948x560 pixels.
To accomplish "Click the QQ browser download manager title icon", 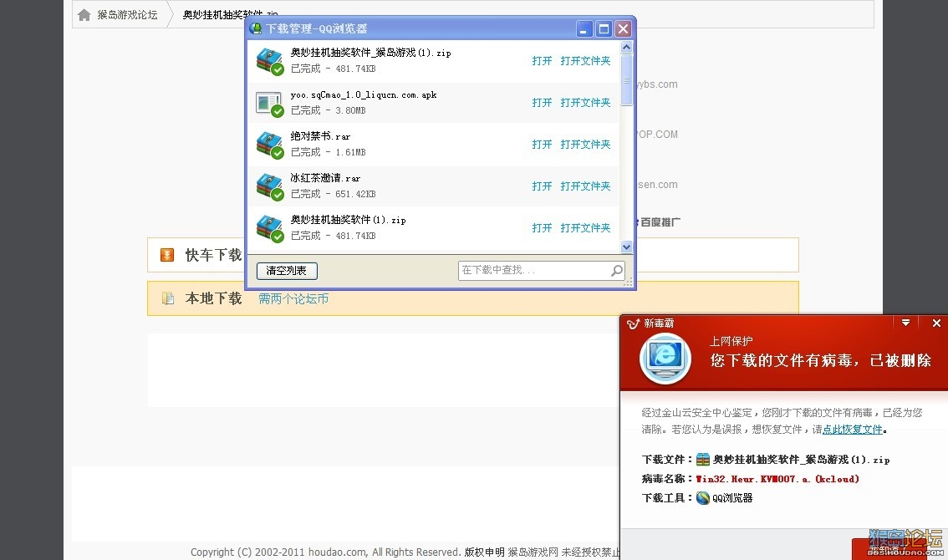I will coord(257,28).
